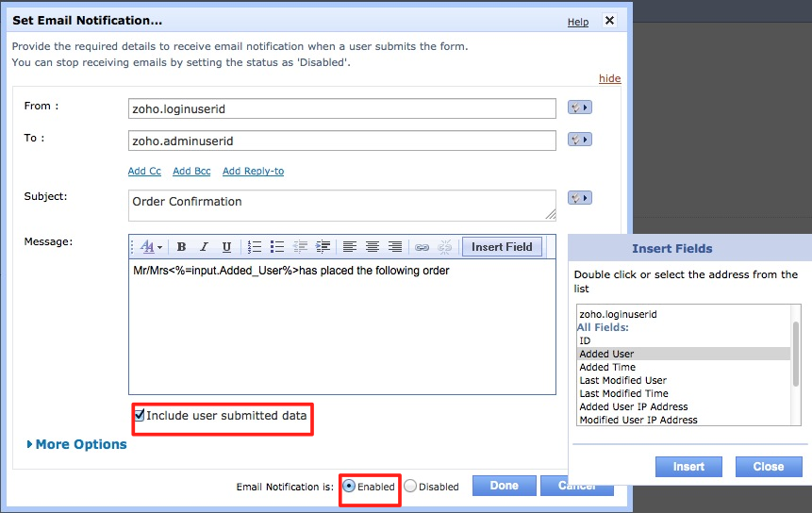Image resolution: width=812 pixels, height=513 pixels.
Task: Close the Set Email Notification dialog
Action: [x=610, y=20]
